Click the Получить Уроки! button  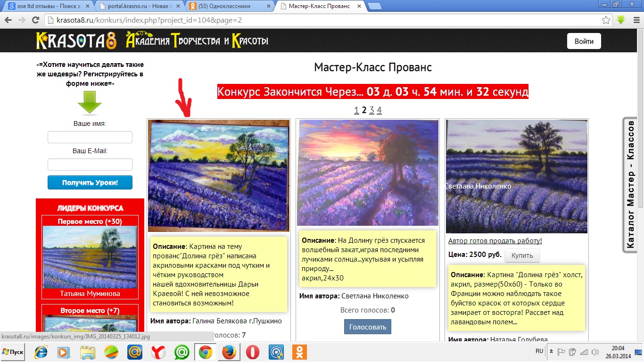[x=90, y=182]
